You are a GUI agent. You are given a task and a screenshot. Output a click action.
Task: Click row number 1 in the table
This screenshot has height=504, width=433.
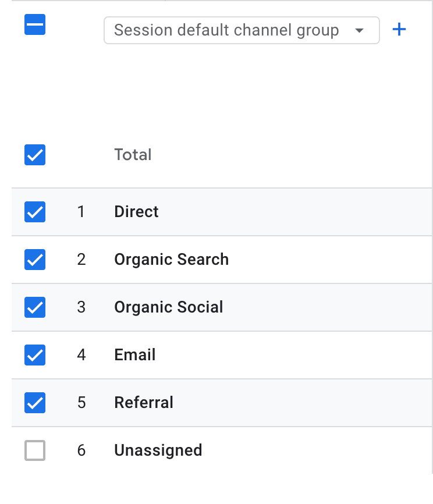click(81, 212)
